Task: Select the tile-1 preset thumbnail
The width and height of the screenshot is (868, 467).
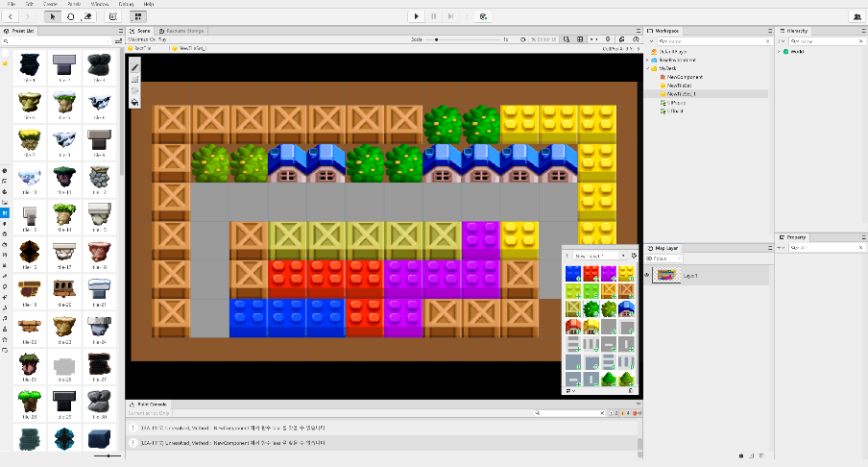Action: pyautogui.click(x=30, y=67)
